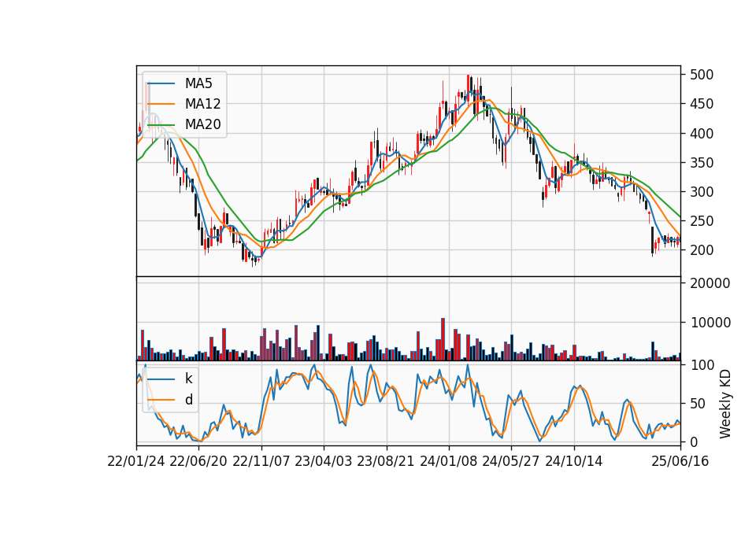Click the orange d legend line sample
Image resolution: width=756 pixels, height=543 pixels.
161,400
